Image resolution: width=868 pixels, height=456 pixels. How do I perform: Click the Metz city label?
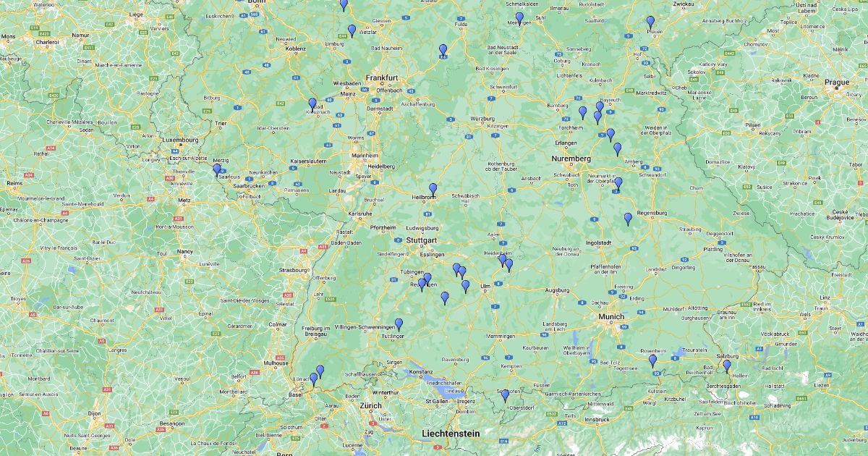pyautogui.click(x=184, y=199)
